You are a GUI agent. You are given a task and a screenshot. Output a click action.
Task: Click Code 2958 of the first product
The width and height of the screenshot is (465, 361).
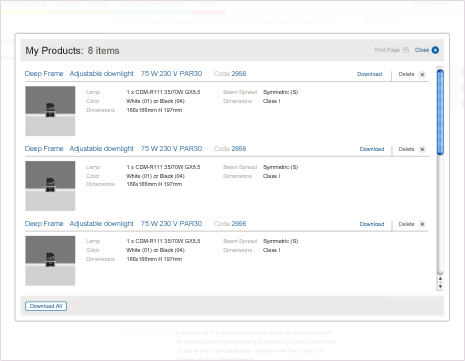(230, 74)
